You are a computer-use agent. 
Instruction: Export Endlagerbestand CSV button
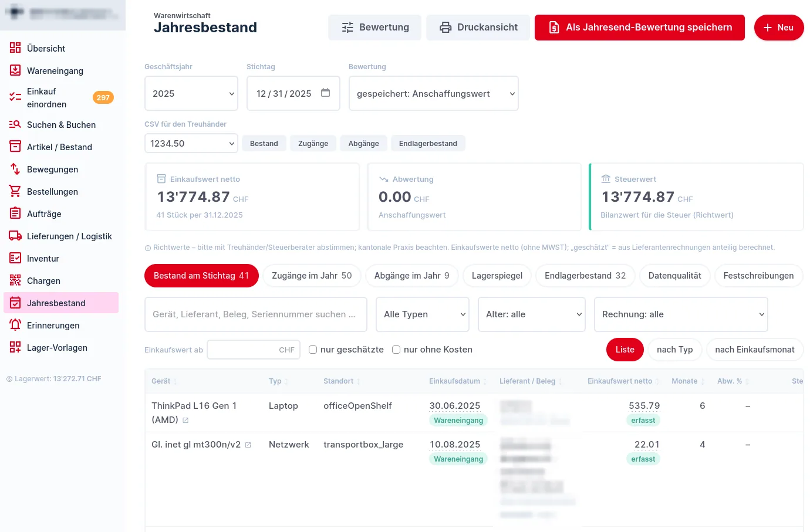pyautogui.click(x=428, y=143)
